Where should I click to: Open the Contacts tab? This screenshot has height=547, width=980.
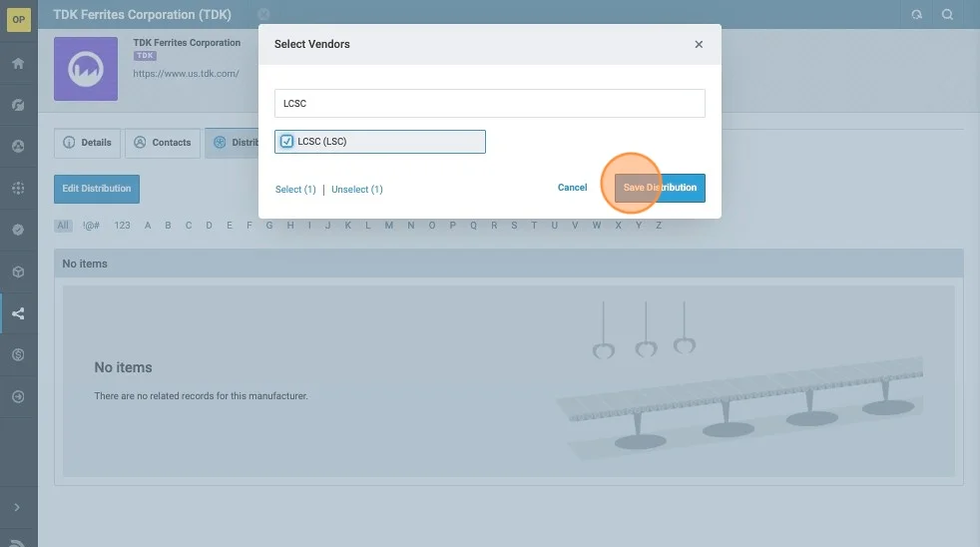coord(162,143)
